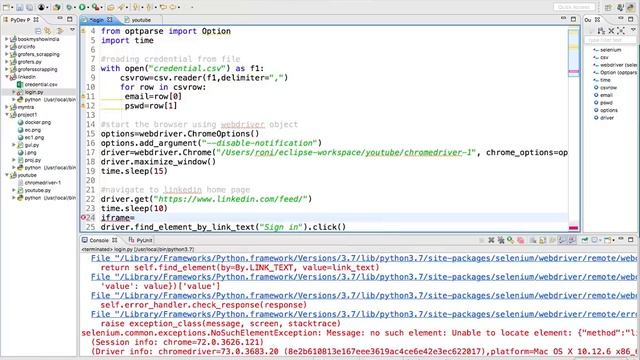Minimize the PyDev Package Explorer panel
The height and width of the screenshot is (360, 640).
(60, 18)
